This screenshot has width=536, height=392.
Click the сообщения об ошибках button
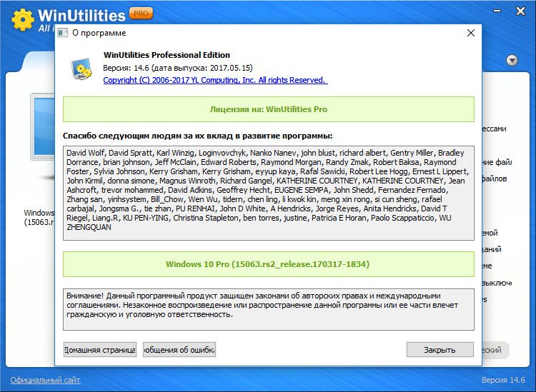tap(179, 350)
